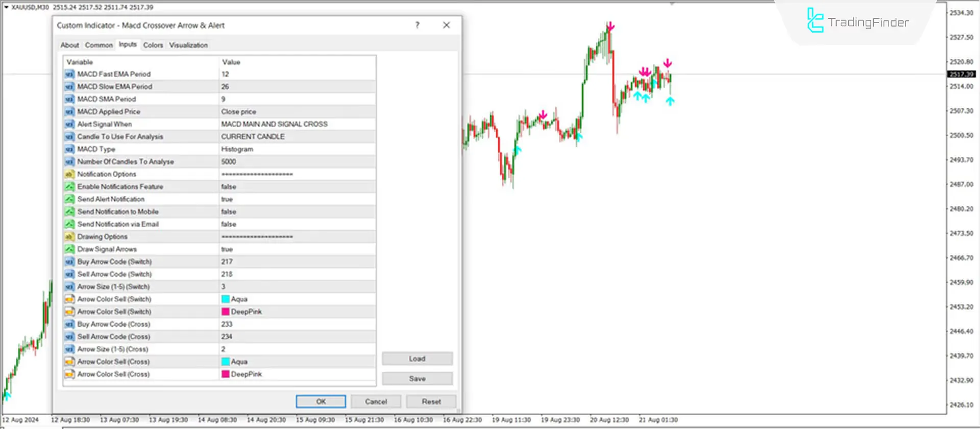Click the Load button
Screen dimensions: 980x429
(x=417, y=359)
